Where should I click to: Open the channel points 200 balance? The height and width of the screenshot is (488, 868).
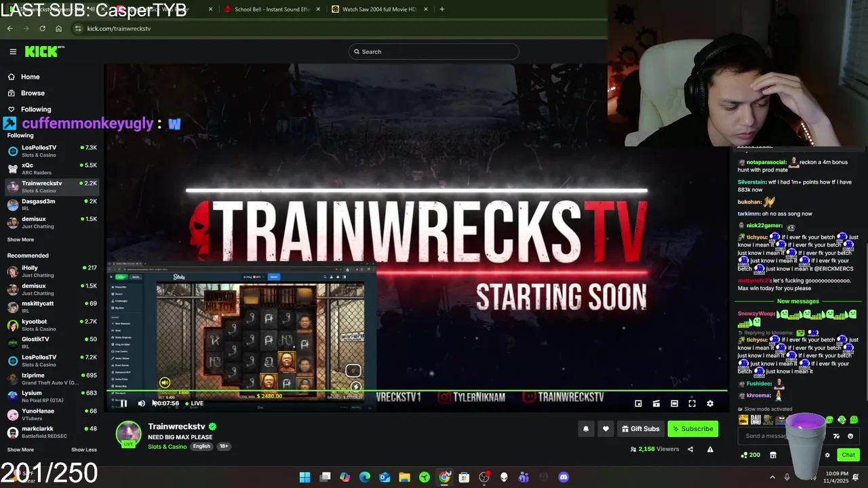750,455
